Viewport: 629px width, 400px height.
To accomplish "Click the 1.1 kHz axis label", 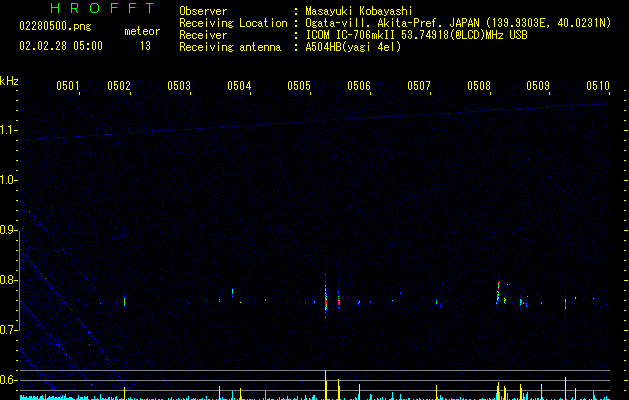I will pyautogui.click(x=8, y=130).
